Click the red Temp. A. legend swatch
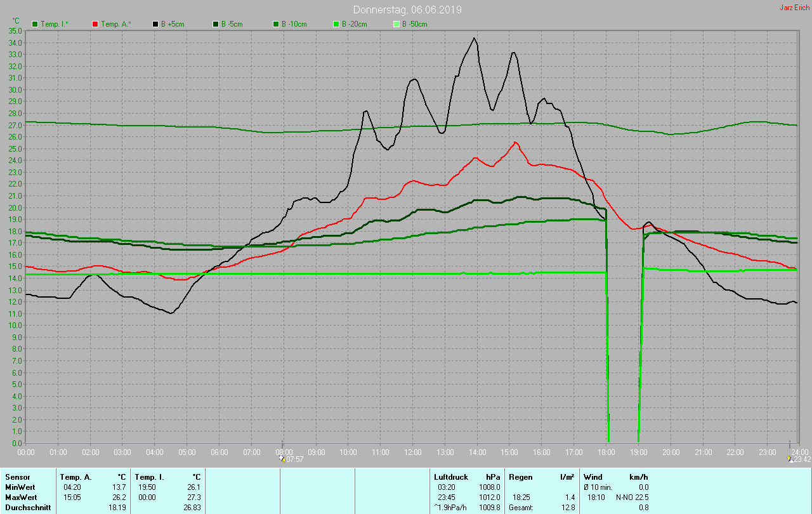 point(95,24)
